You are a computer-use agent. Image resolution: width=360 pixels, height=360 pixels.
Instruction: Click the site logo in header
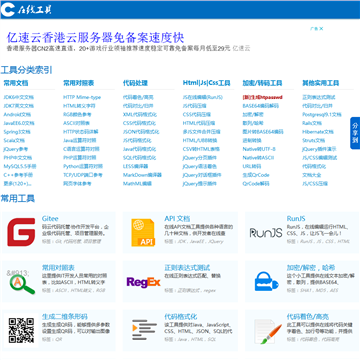coord(26,10)
